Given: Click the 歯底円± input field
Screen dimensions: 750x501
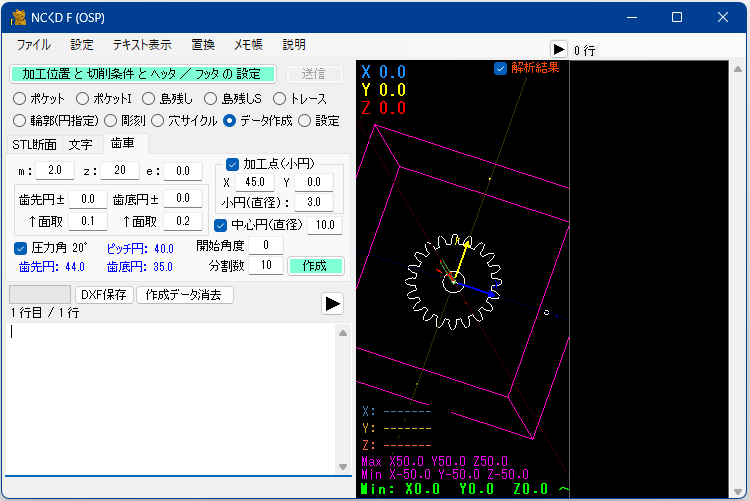Looking at the screenshot, I should pyautogui.click(x=183, y=199).
